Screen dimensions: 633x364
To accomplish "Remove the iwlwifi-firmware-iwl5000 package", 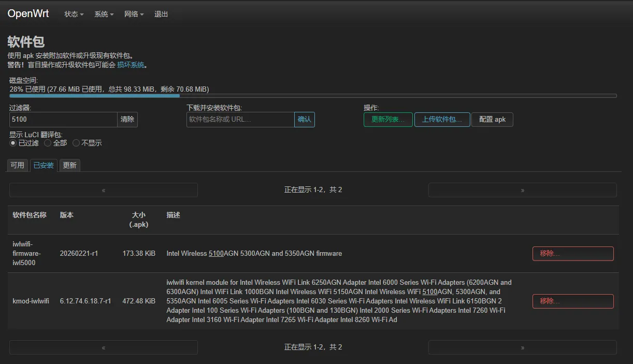I will pos(573,254).
